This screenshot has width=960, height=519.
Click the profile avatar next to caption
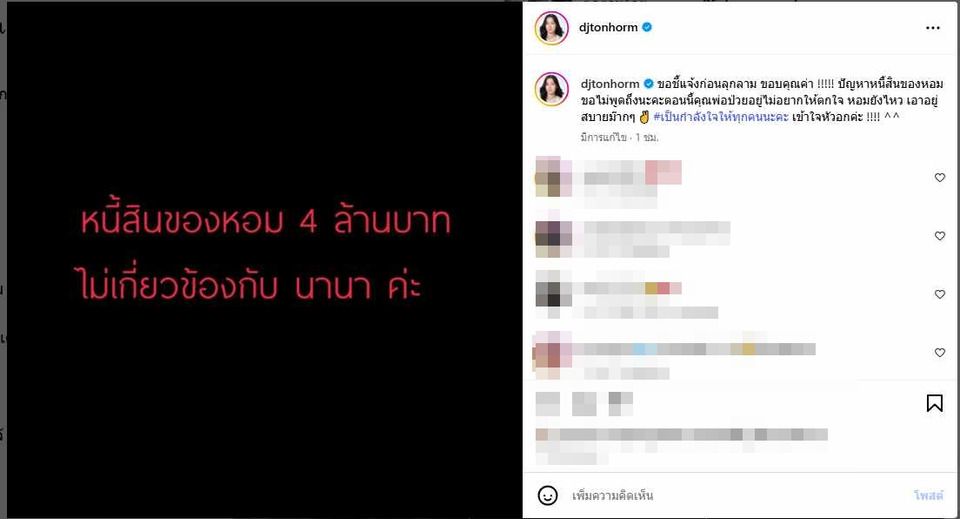pyautogui.click(x=552, y=89)
